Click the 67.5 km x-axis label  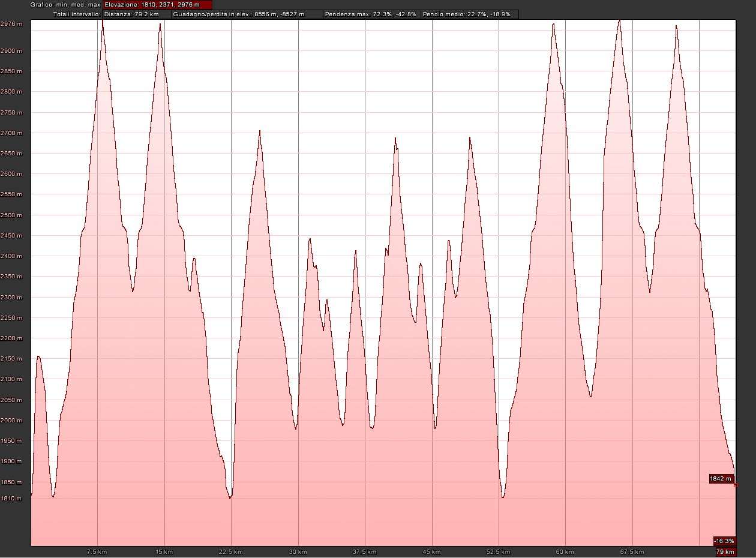coord(632,551)
